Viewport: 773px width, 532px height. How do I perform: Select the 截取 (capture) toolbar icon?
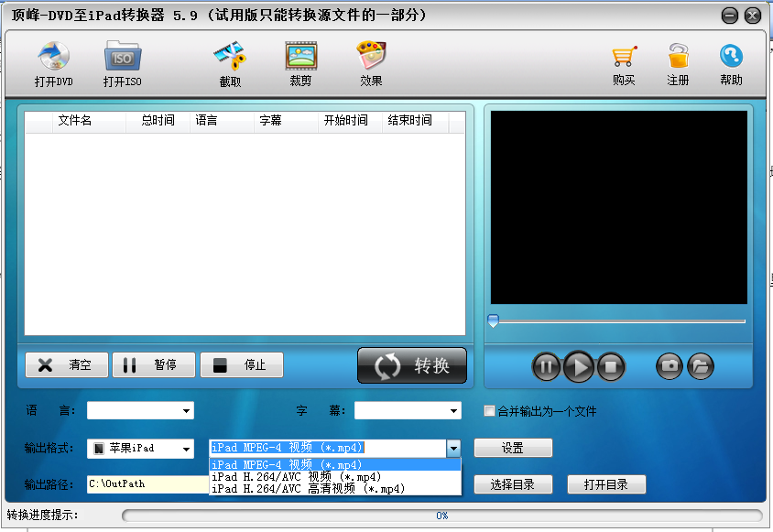pos(234,63)
